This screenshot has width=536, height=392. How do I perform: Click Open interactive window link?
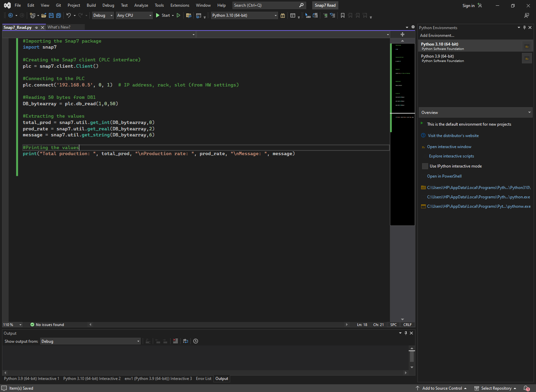[449, 147]
